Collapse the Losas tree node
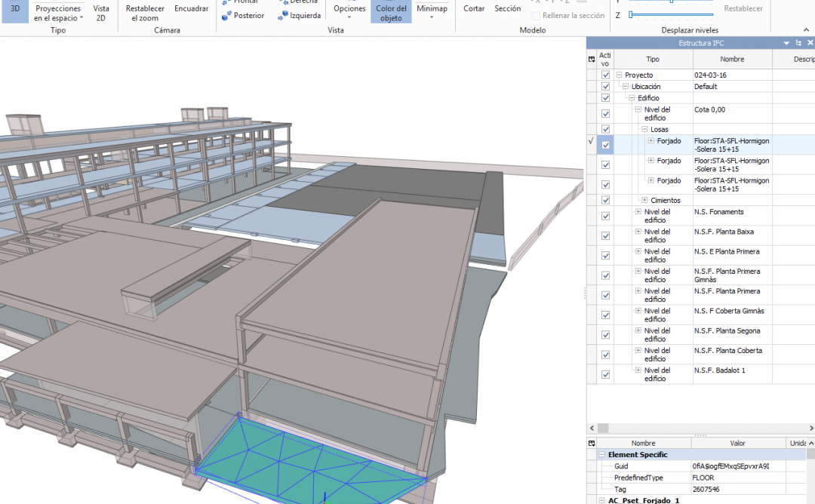The height and width of the screenshot is (504, 815). pyautogui.click(x=644, y=129)
